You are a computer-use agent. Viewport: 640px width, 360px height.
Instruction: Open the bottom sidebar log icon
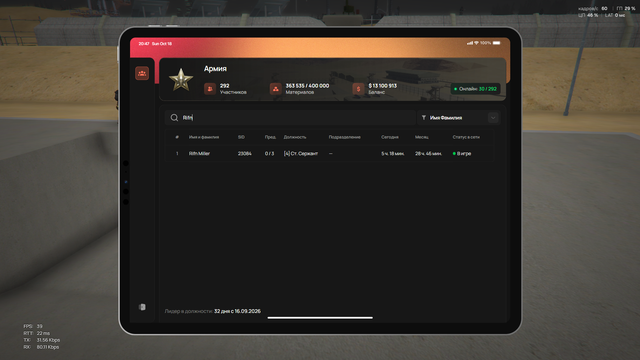click(x=142, y=307)
